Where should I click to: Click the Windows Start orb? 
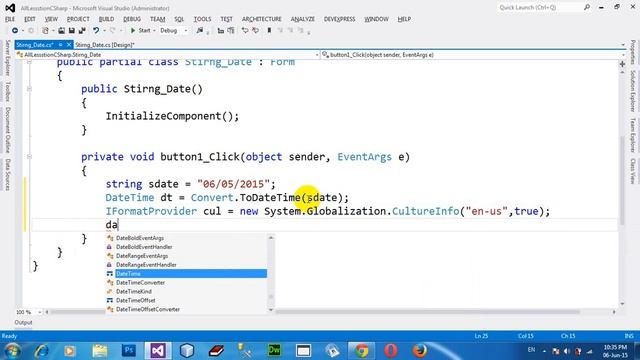coord(12,351)
